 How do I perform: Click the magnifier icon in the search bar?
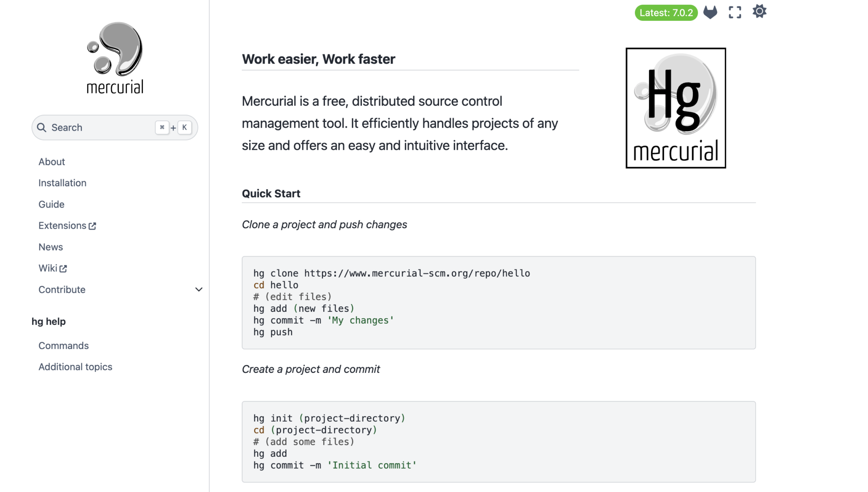click(42, 127)
